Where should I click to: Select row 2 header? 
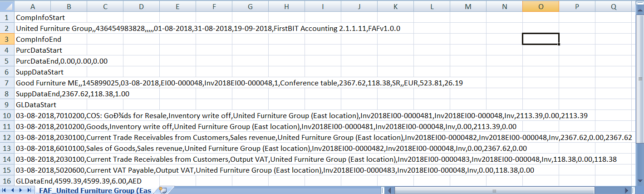click(7, 28)
